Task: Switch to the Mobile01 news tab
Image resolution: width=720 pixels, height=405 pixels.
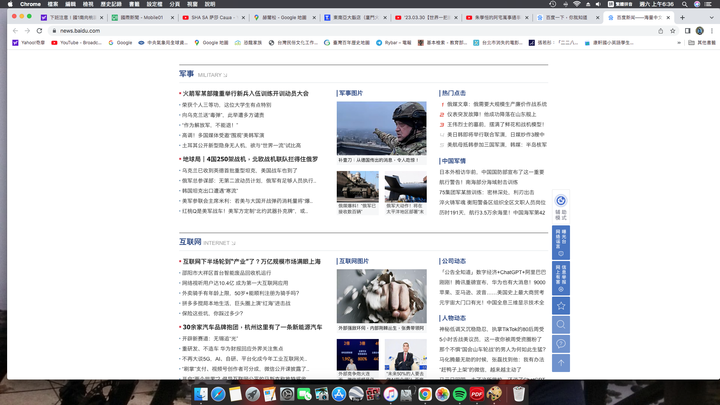Action: pos(142,17)
